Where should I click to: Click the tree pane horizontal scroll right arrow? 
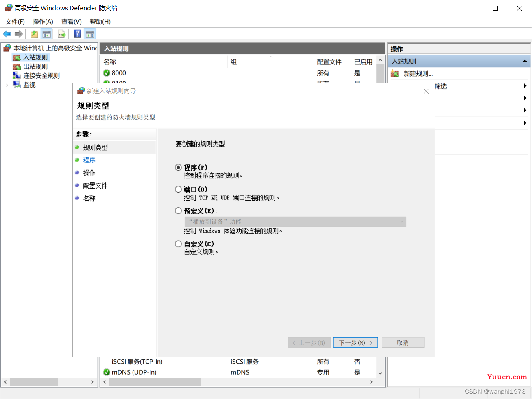(92, 382)
